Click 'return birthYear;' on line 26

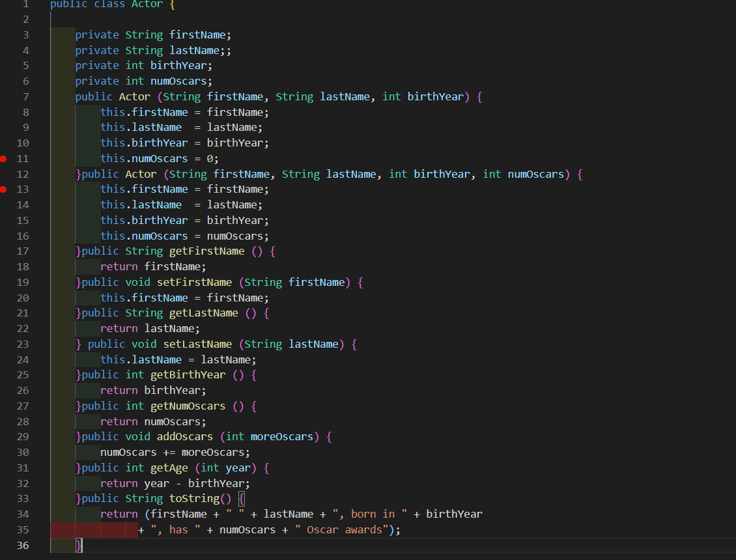tap(153, 391)
